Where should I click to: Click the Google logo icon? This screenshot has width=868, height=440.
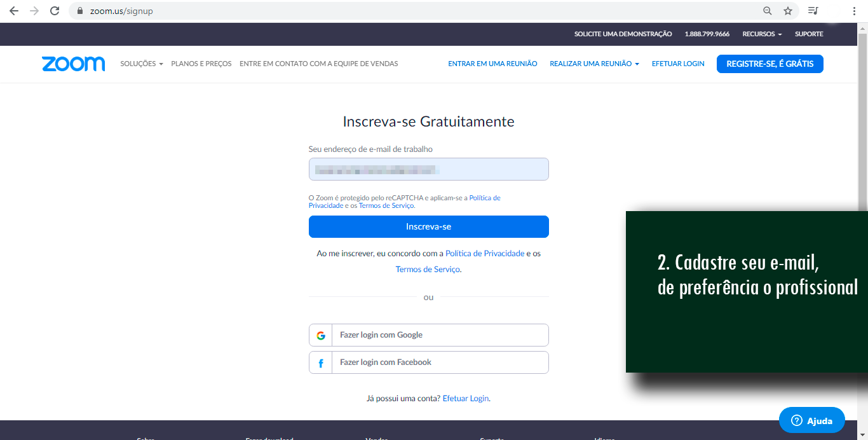321,335
